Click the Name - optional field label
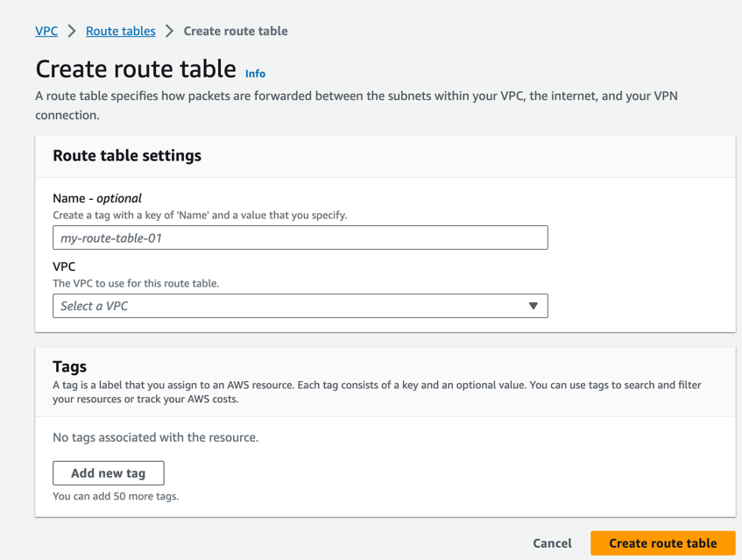This screenshot has width=742, height=560. coord(97,198)
